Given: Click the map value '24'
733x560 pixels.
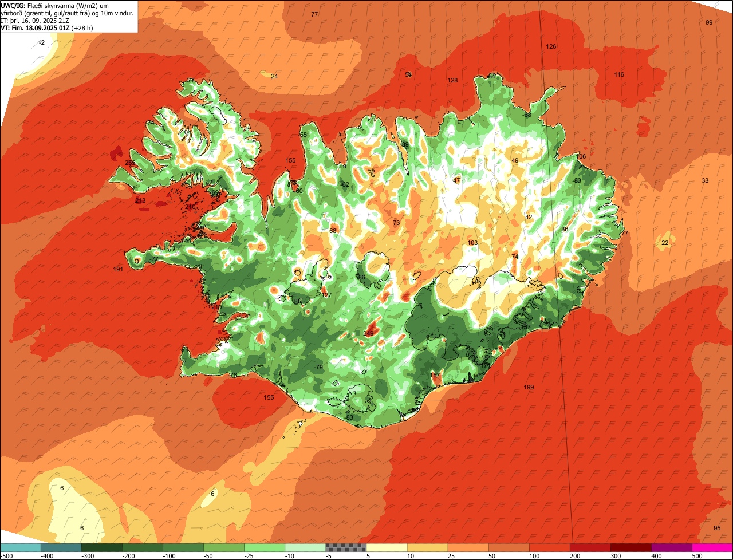Looking at the screenshot, I should coord(274,76).
